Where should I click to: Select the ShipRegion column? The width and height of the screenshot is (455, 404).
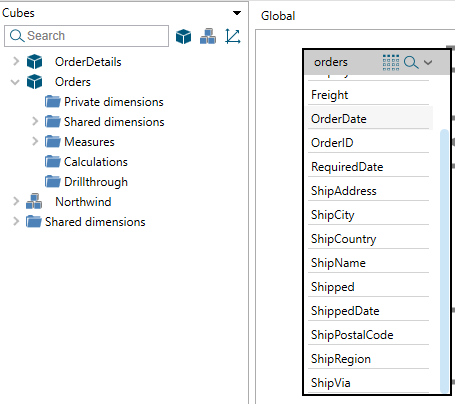[x=368, y=359]
